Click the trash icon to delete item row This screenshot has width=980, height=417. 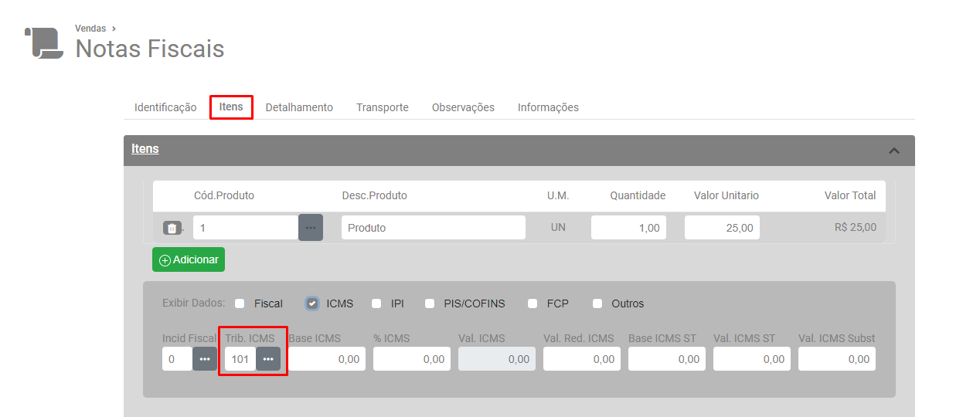pyautogui.click(x=172, y=228)
